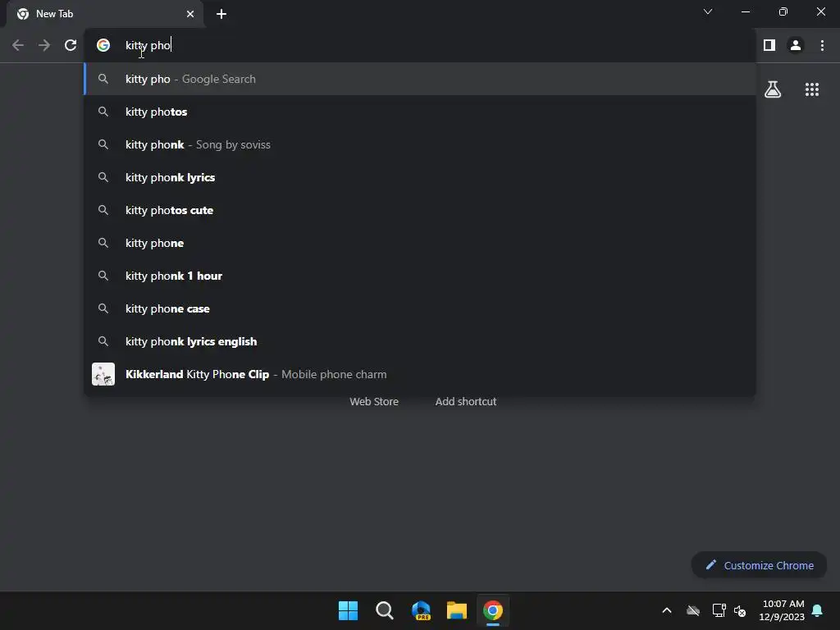Open the tab search chevron
Image resolution: width=840 pixels, height=630 pixels.
(708, 11)
